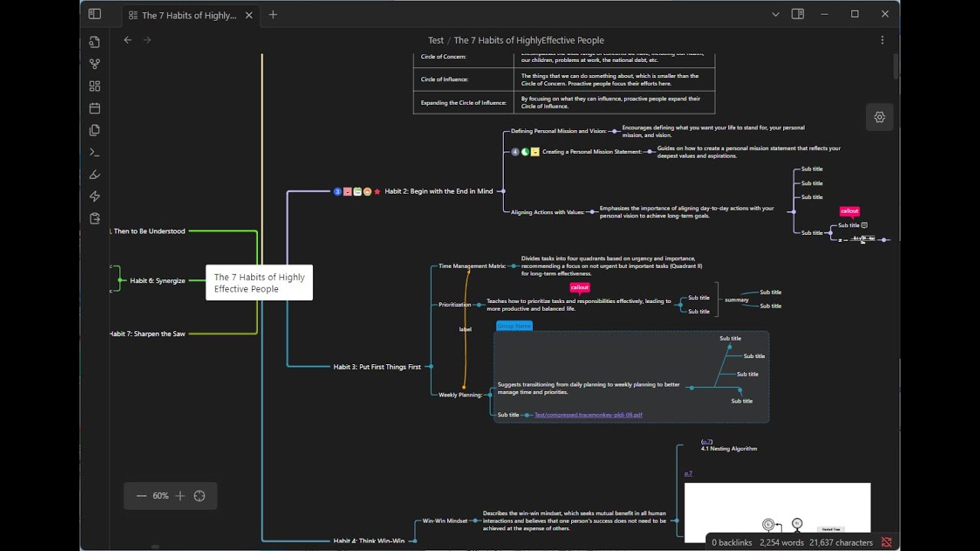Collapse Habit 3 branch via its node dot
The height and width of the screenshot is (551, 980).
pos(430,367)
